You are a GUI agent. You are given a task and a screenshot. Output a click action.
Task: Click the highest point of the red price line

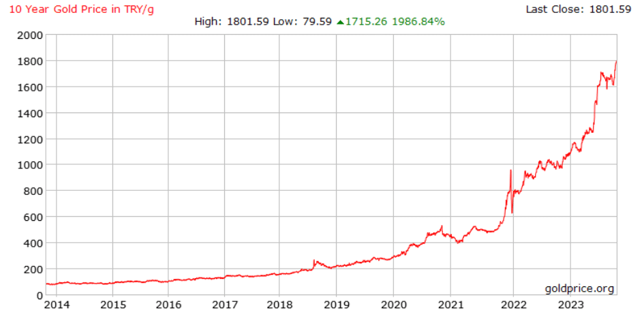(x=616, y=61)
